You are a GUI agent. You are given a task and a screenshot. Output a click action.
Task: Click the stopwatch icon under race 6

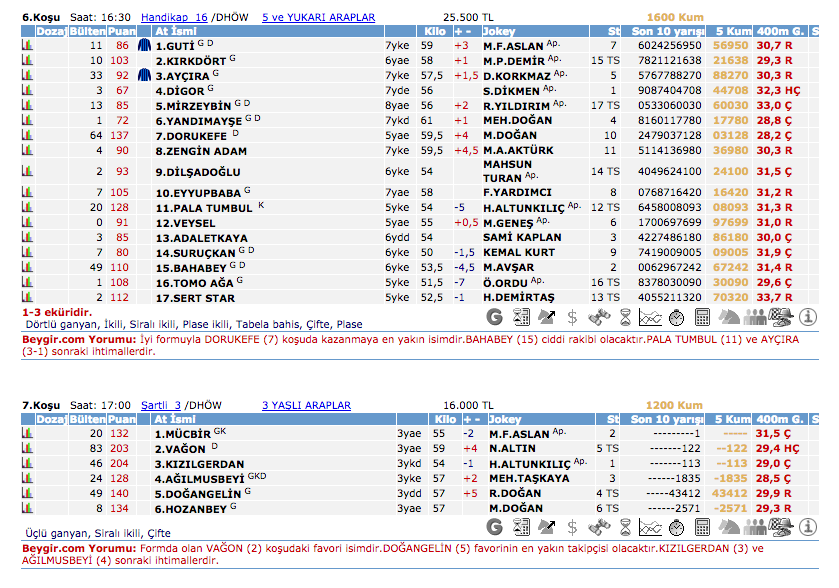676,317
